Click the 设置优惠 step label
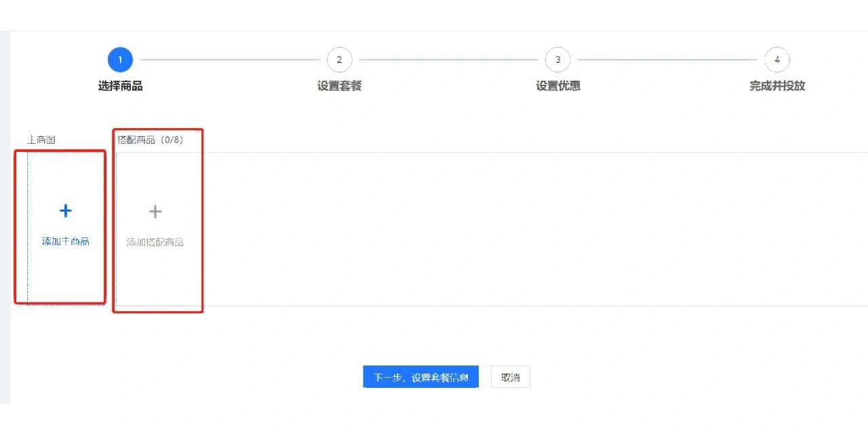 pyautogui.click(x=558, y=86)
